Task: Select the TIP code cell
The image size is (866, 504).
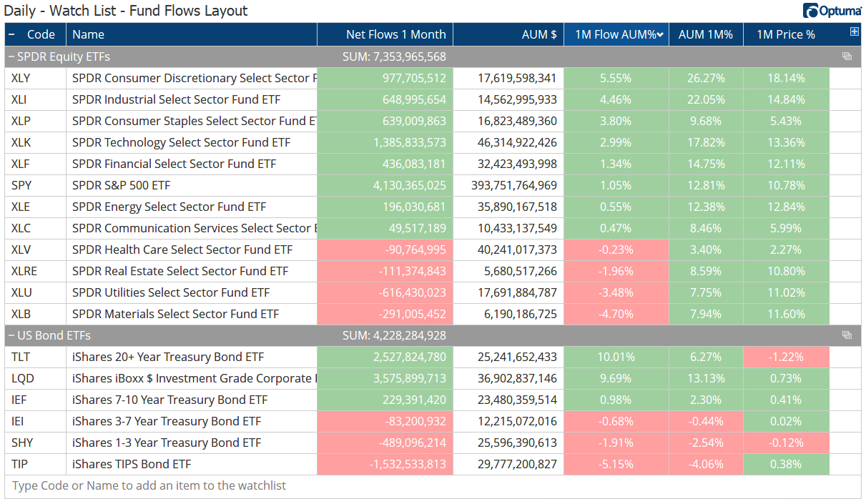Action: click(36, 464)
